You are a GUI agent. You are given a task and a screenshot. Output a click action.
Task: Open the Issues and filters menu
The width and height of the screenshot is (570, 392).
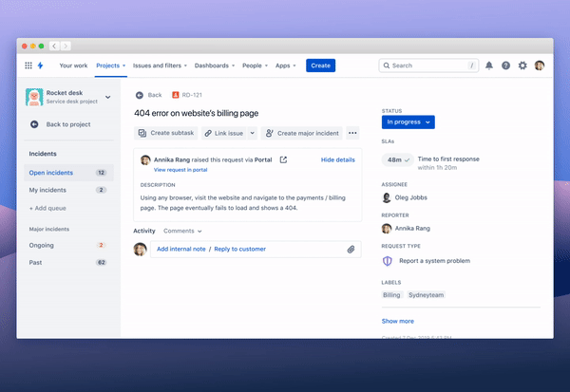160,65
